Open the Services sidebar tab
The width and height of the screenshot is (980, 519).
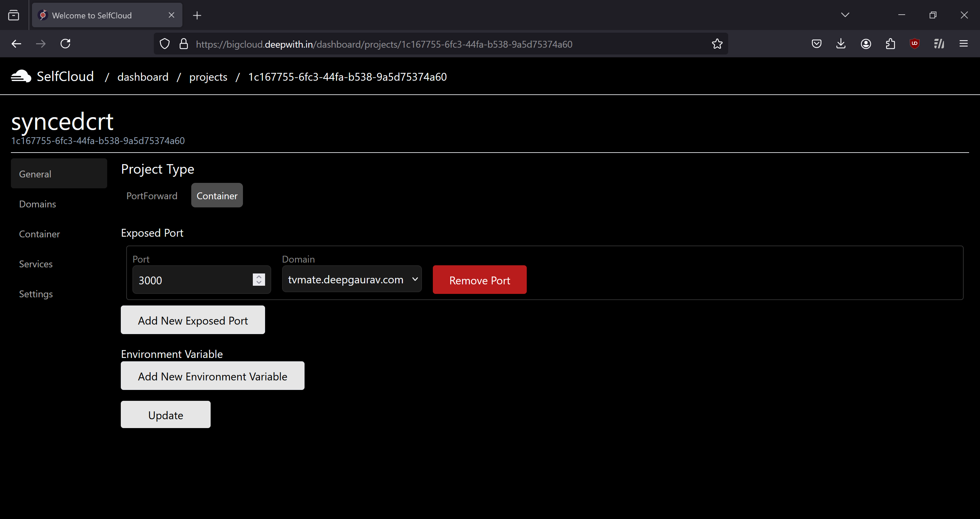(x=36, y=264)
